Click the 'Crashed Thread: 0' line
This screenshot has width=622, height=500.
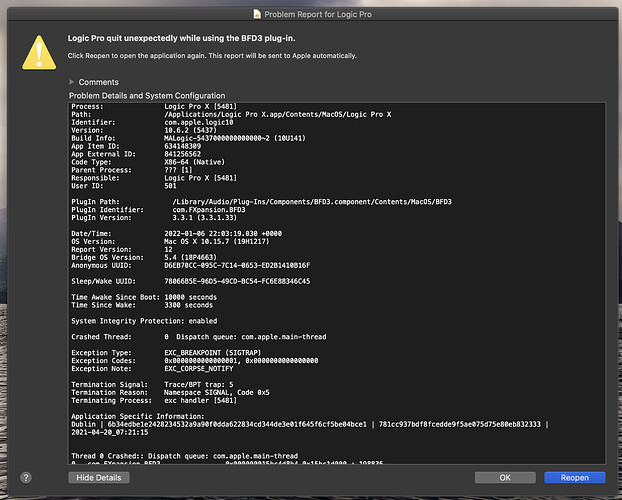point(199,337)
